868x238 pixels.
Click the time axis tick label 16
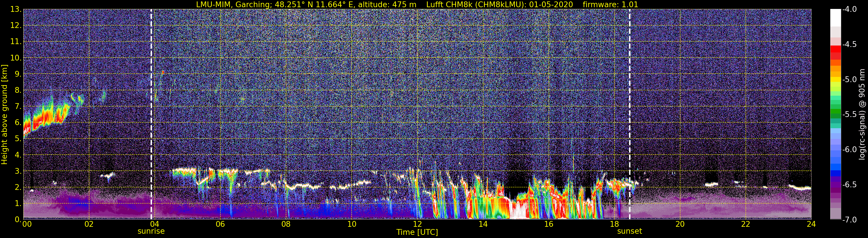click(x=548, y=224)
